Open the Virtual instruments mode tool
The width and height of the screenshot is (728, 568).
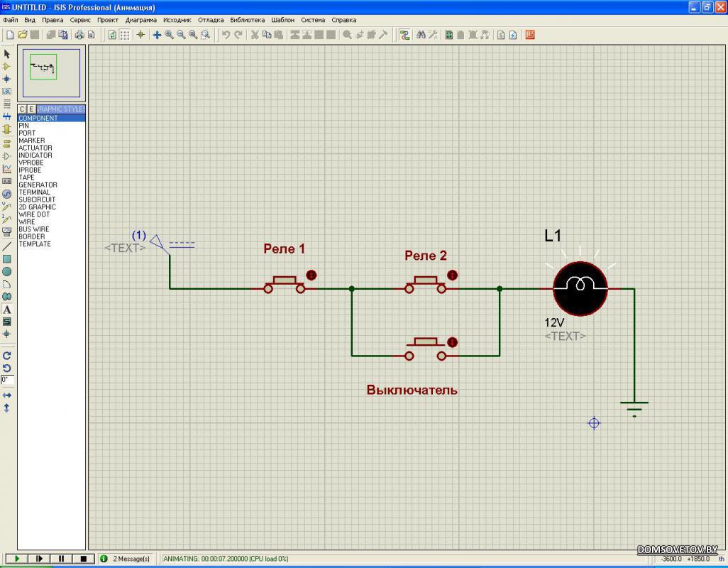[x=6, y=231]
